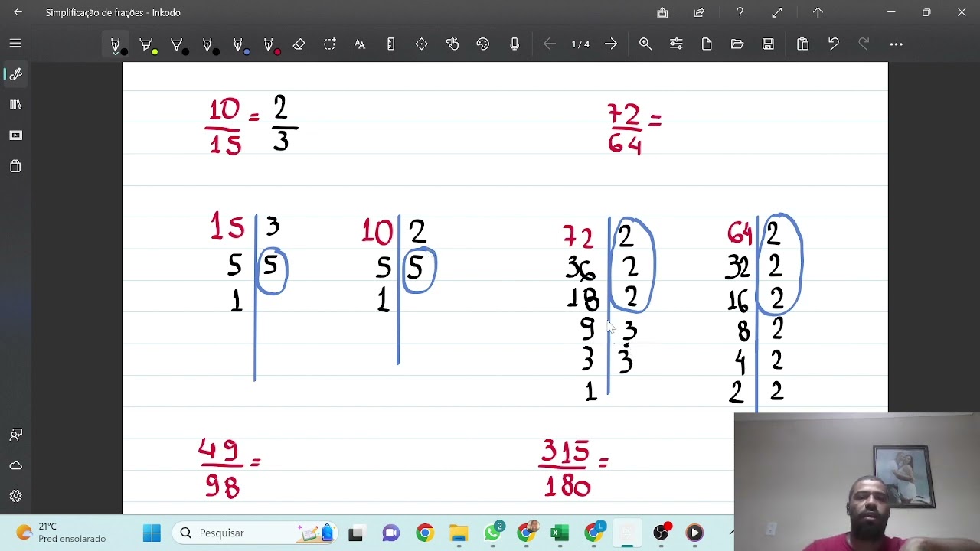Screen dimensions: 980x551
Task: Toggle touch writing mode
Action: [x=452, y=44]
